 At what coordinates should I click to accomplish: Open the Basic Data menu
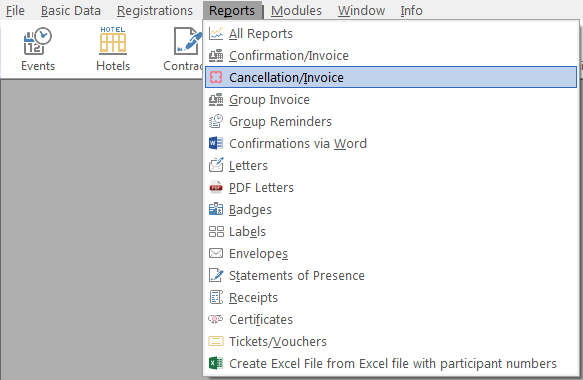tap(71, 10)
